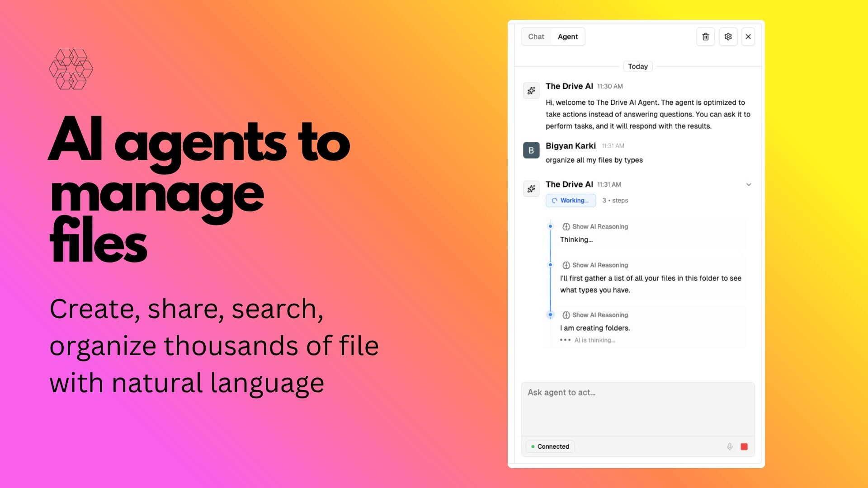Switch to the Chat tab

coord(536,37)
